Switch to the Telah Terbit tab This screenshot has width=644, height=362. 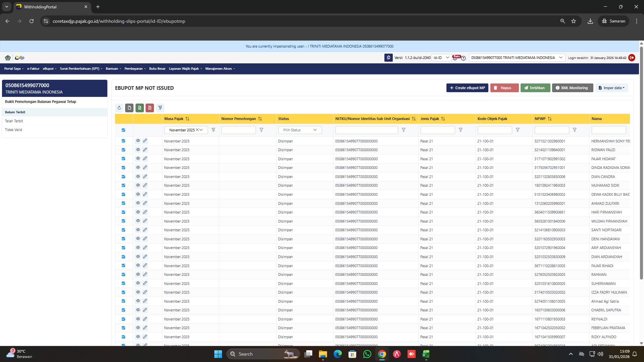coord(14,121)
